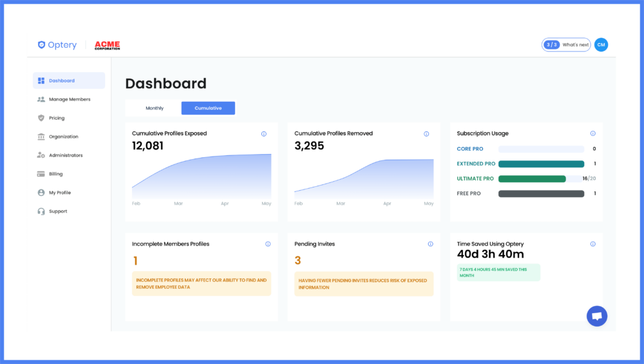
Task: Click the Optery brand name
Action: [62, 45]
